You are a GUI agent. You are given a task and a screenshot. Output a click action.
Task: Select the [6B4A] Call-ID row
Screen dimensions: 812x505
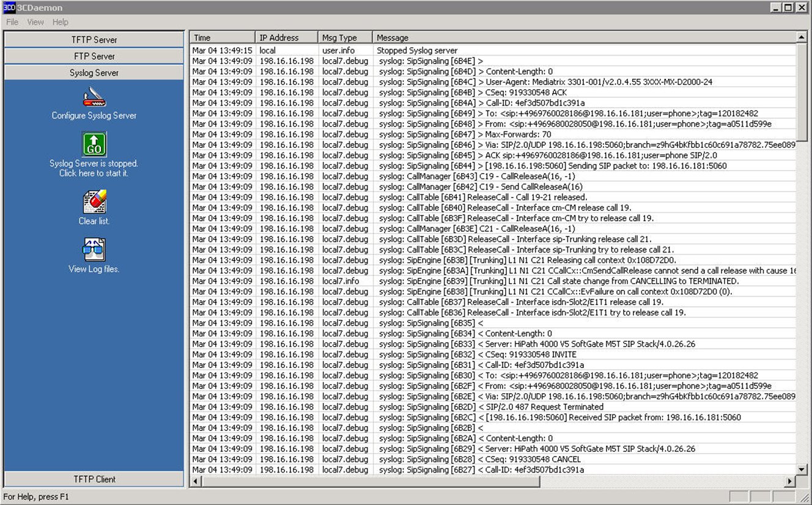tap(493, 103)
